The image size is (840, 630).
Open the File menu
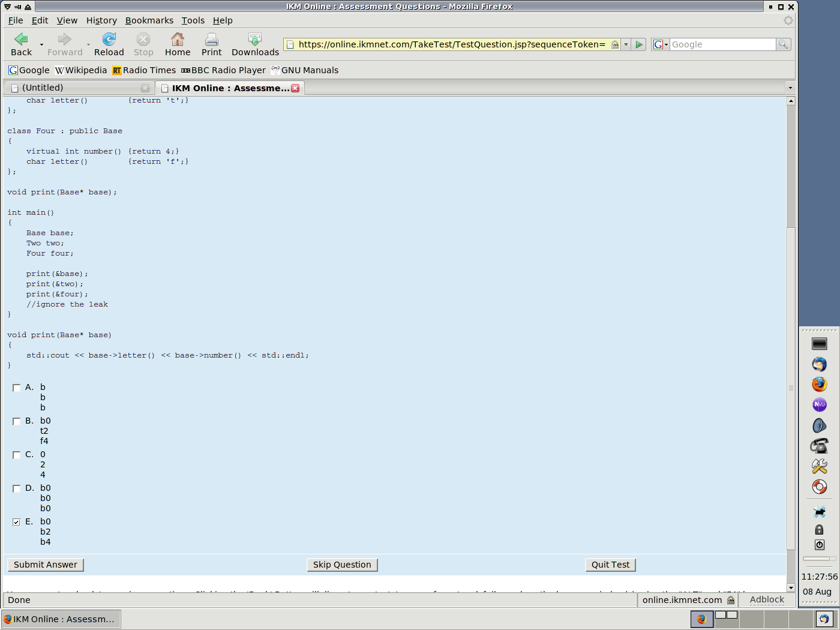(x=16, y=20)
